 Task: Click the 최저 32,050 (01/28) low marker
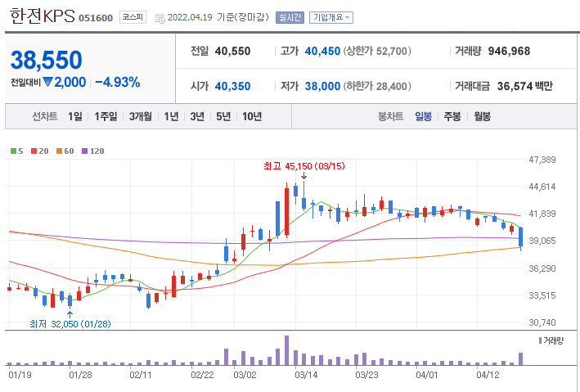coord(70,324)
